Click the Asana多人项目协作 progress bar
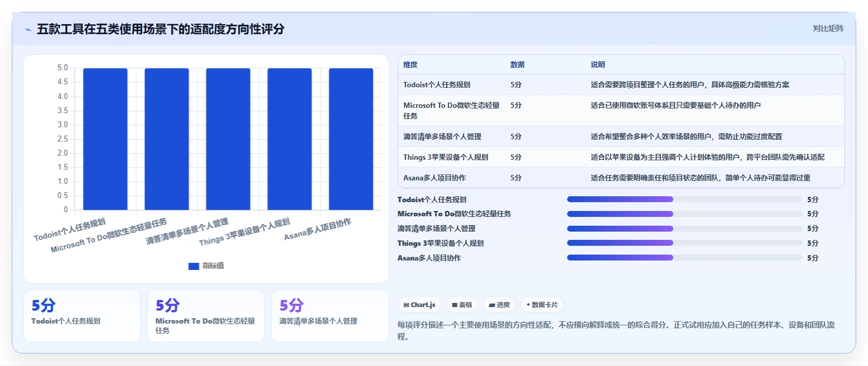868x366 pixels. pos(684,258)
